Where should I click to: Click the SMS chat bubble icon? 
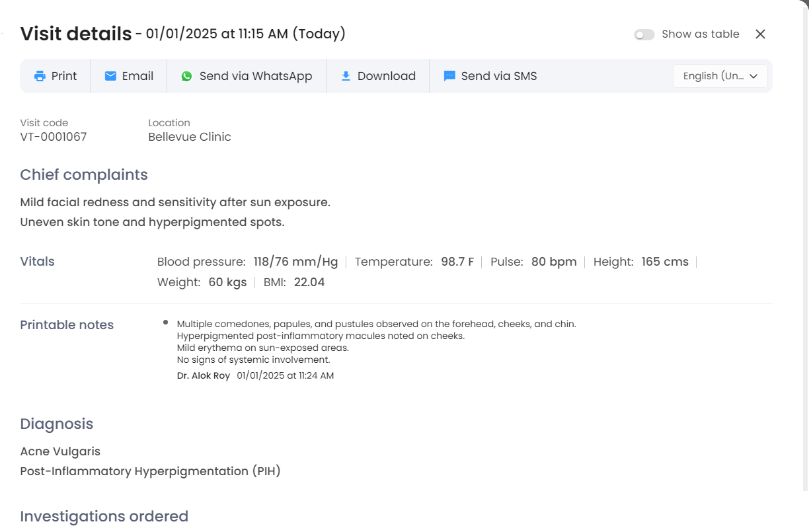pos(449,76)
